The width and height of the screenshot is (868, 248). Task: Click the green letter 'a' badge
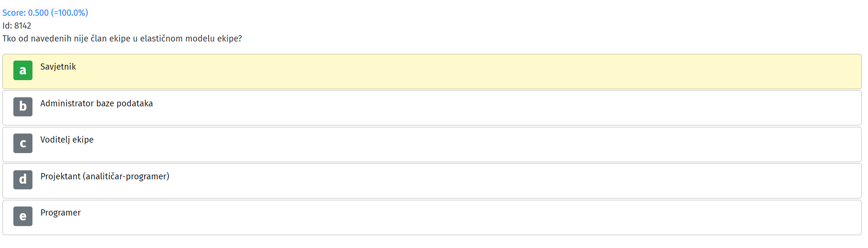(23, 70)
